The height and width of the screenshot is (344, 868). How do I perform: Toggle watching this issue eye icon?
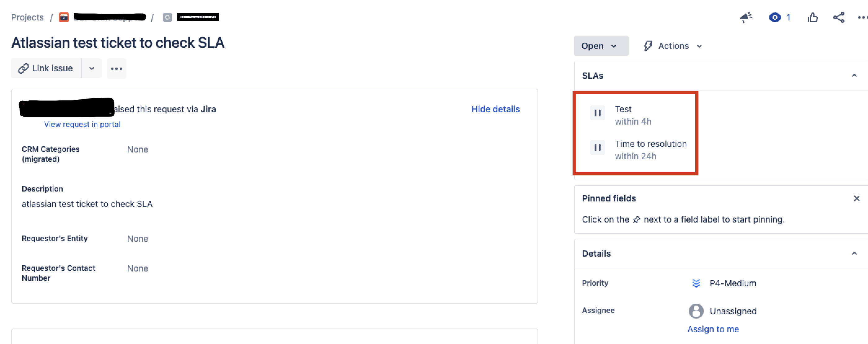(775, 17)
